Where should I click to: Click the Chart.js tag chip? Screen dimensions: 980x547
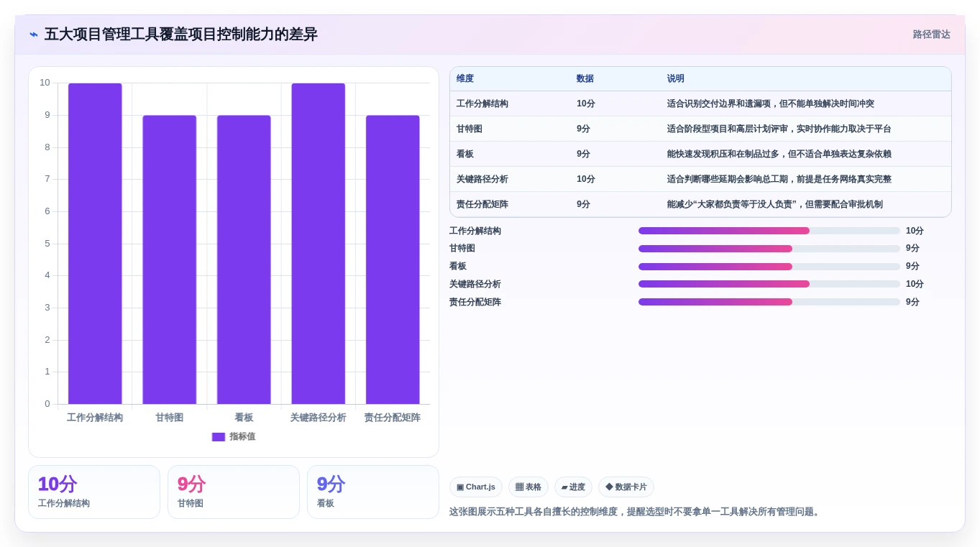476,487
